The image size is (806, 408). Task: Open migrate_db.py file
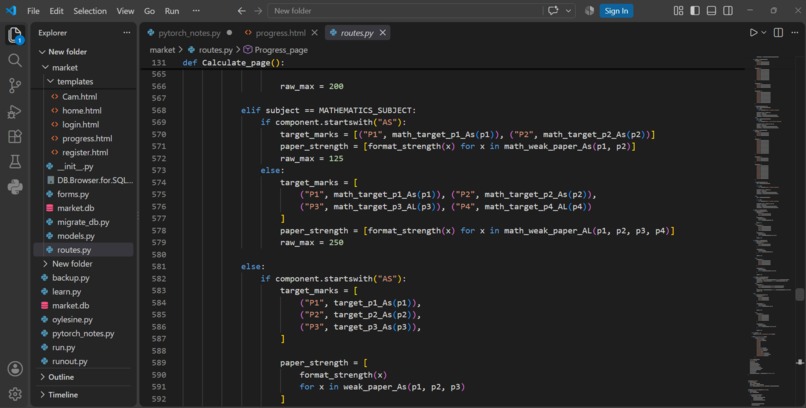[x=83, y=222]
